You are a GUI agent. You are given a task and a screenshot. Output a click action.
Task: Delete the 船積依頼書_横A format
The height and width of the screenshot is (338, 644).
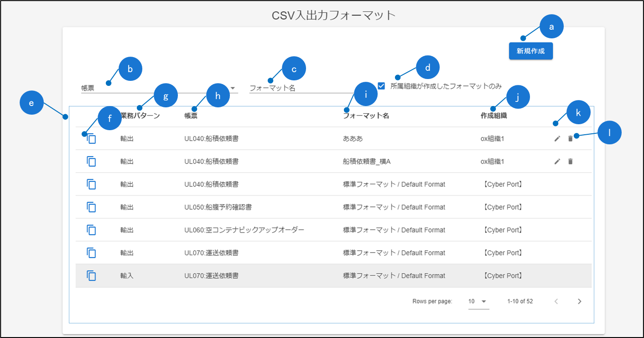point(570,161)
